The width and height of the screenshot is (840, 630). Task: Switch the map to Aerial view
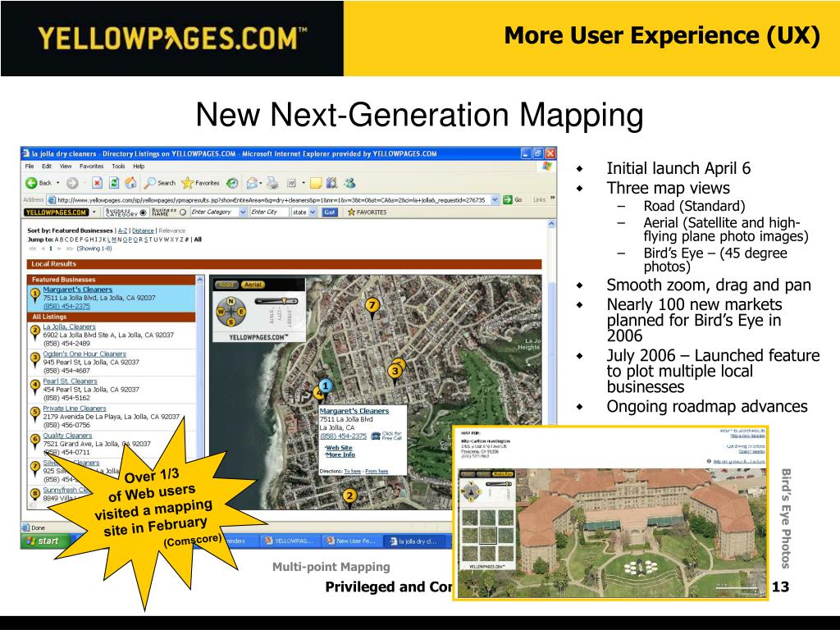click(253, 285)
